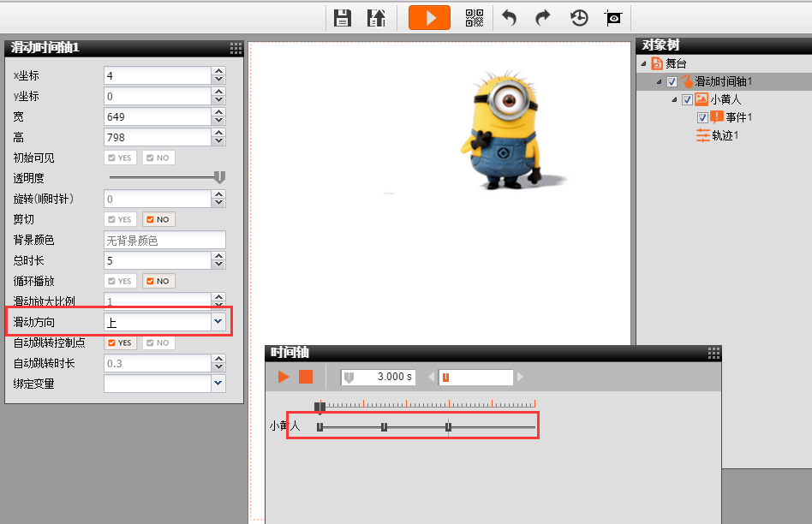Set 初始可见 to NO
This screenshot has width=812, height=524.
[x=158, y=158]
